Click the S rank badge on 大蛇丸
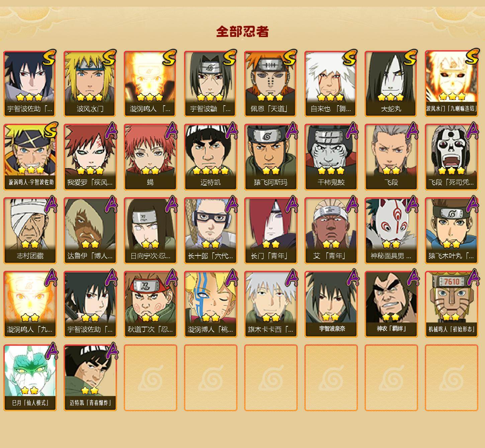Viewport: 485px width, 448px height. pyautogui.click(x=410, y=57)
